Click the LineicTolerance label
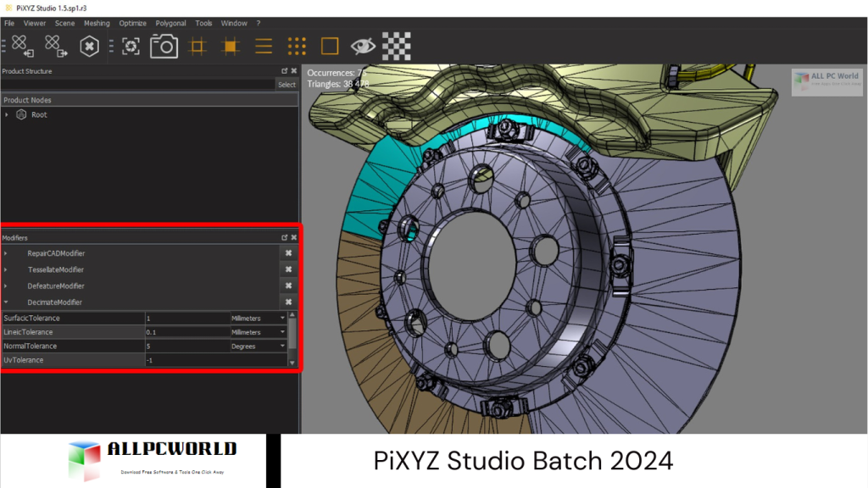 [28, 332]
